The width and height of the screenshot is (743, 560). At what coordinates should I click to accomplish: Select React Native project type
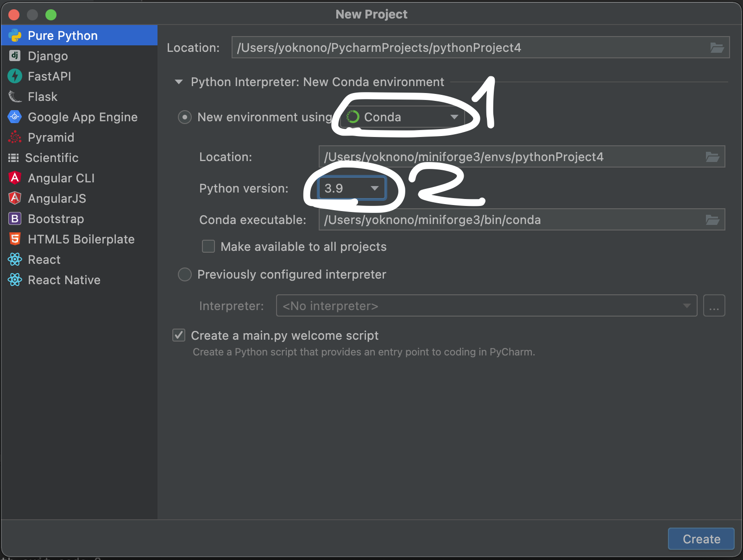79,280
